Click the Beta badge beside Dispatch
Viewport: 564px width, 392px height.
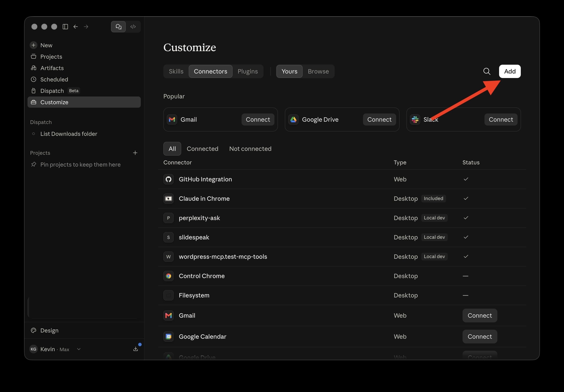coord(74,91)
